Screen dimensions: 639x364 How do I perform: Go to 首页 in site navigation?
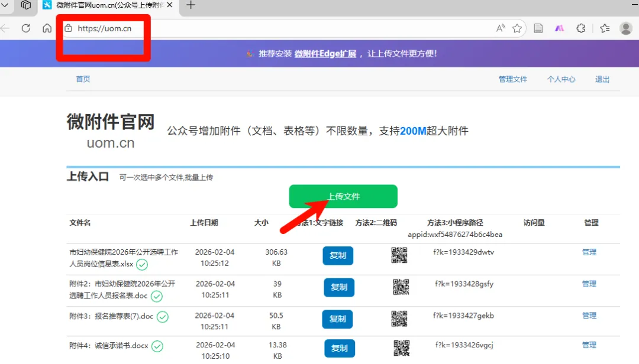tap(83, 79)
